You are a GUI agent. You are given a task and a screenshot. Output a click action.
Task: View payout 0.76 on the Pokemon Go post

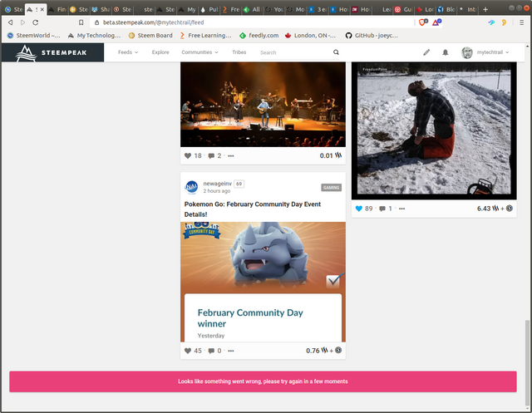(x=323, y=351)
